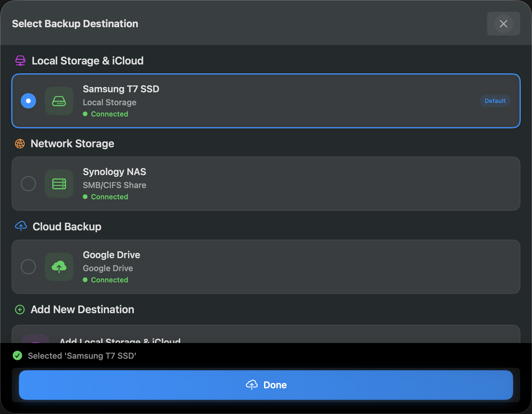Click the Add New Destination plus icon

tap(20, 310)
